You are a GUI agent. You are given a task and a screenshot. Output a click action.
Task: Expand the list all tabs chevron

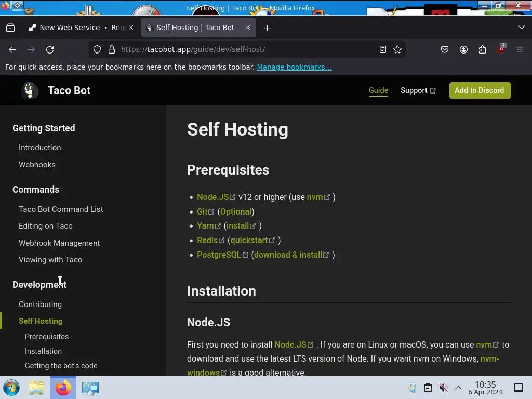point(522,28)
